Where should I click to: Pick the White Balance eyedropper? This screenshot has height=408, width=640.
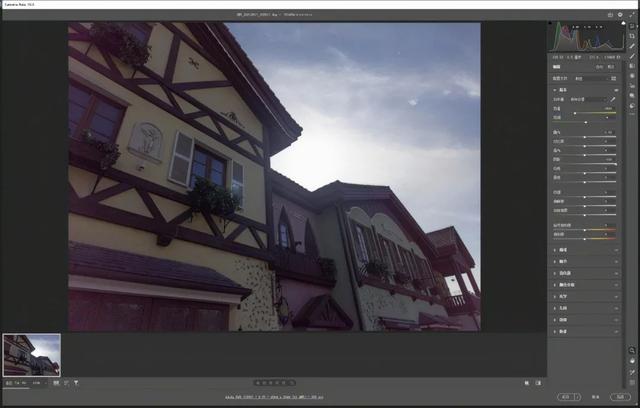tap(613, 100)
